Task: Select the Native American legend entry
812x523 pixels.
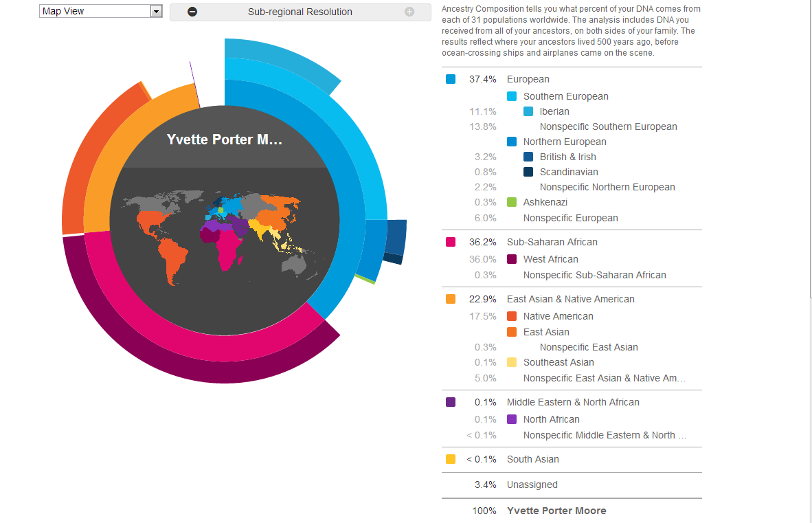Action: (x=558, y=316)
